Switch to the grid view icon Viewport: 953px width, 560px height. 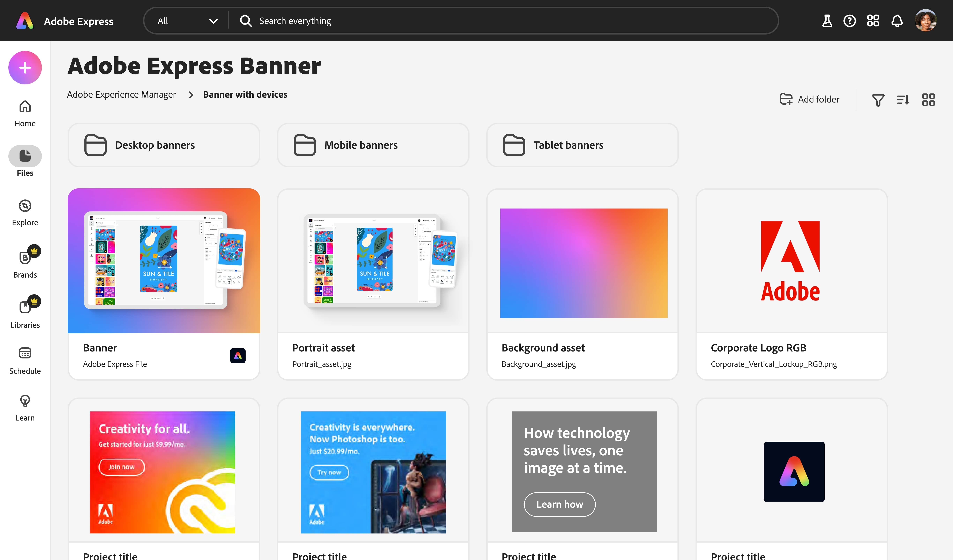pos(928,100)
